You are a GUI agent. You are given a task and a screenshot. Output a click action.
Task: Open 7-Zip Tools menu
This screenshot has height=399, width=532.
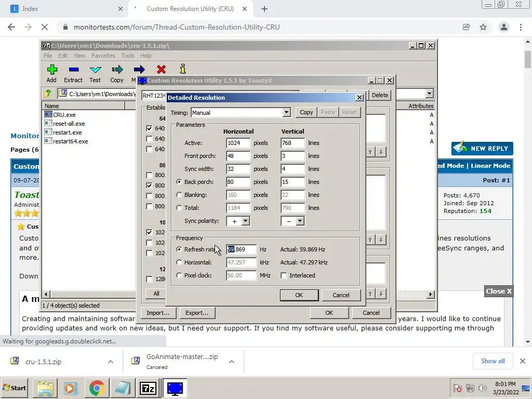tap(128, 56)
